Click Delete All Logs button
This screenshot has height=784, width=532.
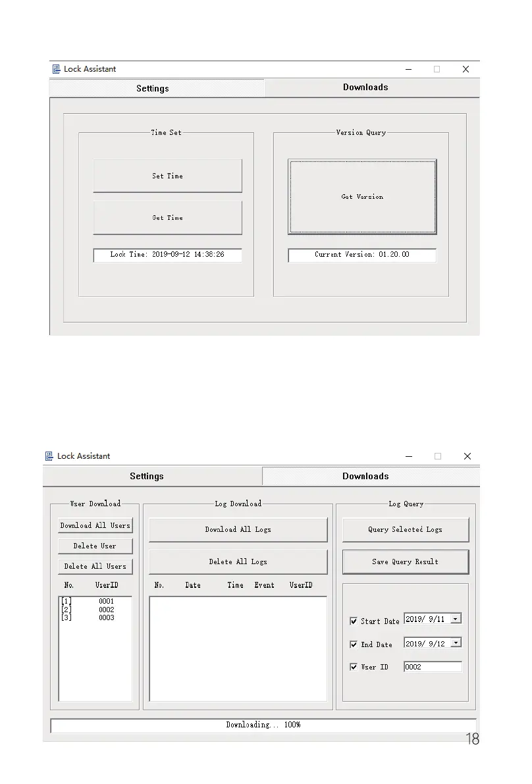coord(238,562)
